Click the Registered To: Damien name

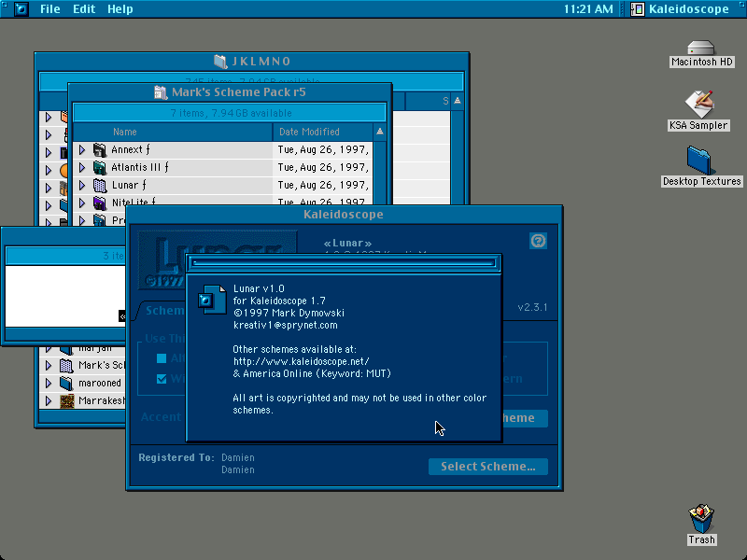(238, 457)
